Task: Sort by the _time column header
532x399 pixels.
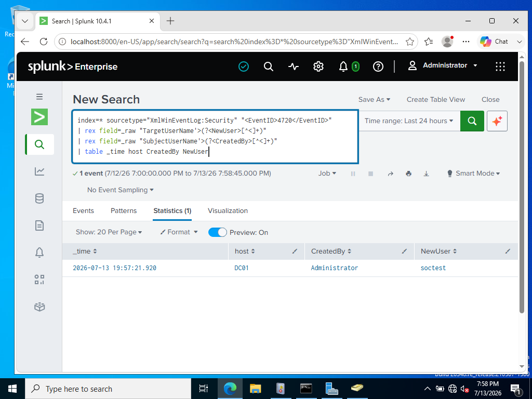Action: 85,251
